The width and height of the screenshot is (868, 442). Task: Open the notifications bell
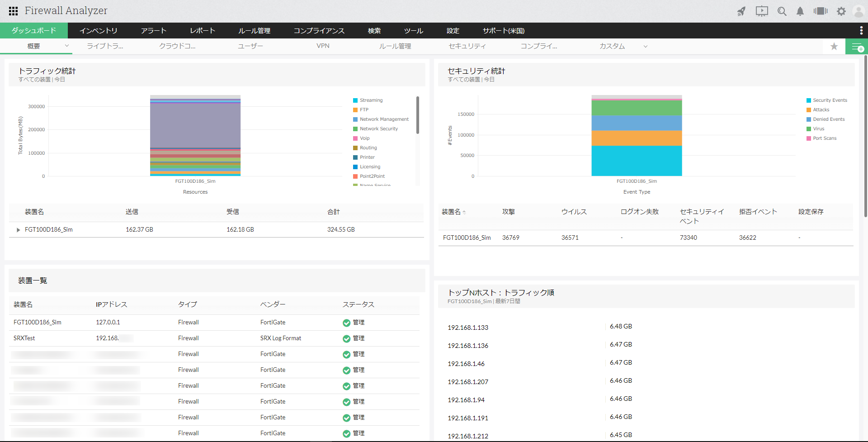tap(800, 11)
